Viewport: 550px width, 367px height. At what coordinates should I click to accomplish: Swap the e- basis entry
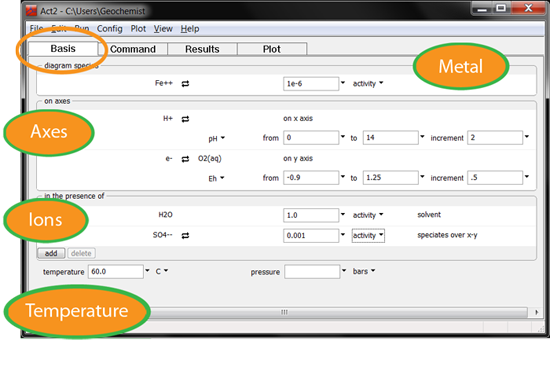[185, 159]
